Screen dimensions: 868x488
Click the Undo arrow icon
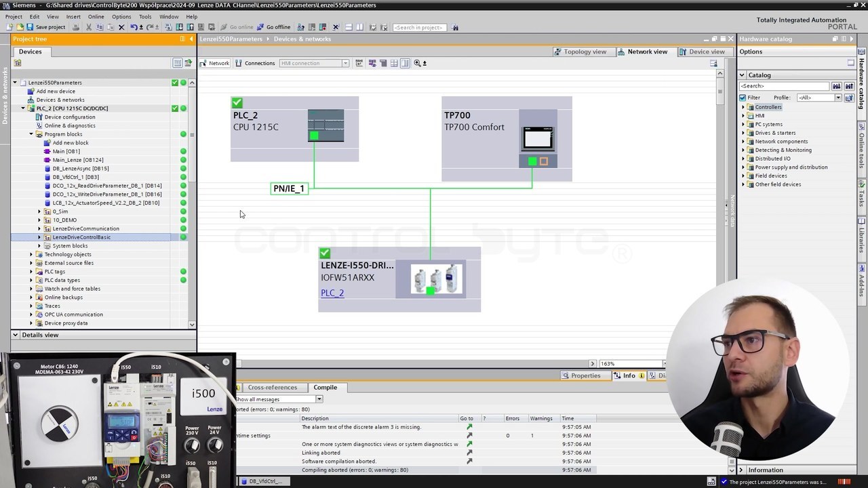click(x=134, y=27)
